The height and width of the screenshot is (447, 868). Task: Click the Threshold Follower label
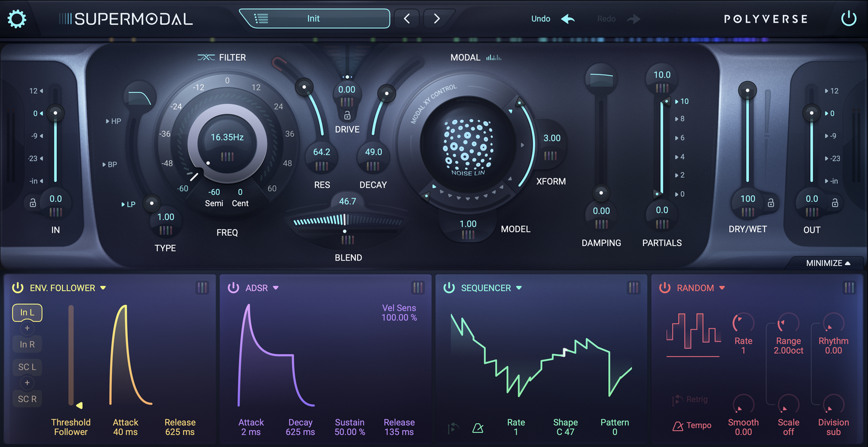click(x=71, y=427)
